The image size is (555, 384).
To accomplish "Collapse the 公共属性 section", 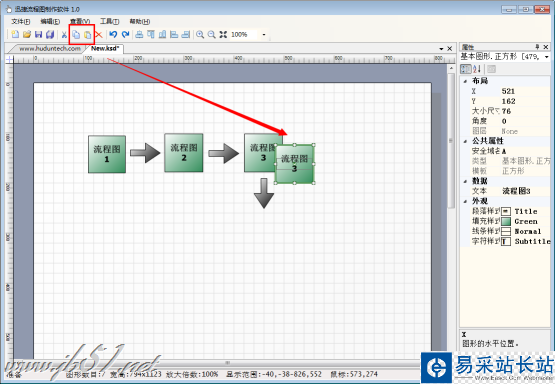I will [x=465, y=141].
